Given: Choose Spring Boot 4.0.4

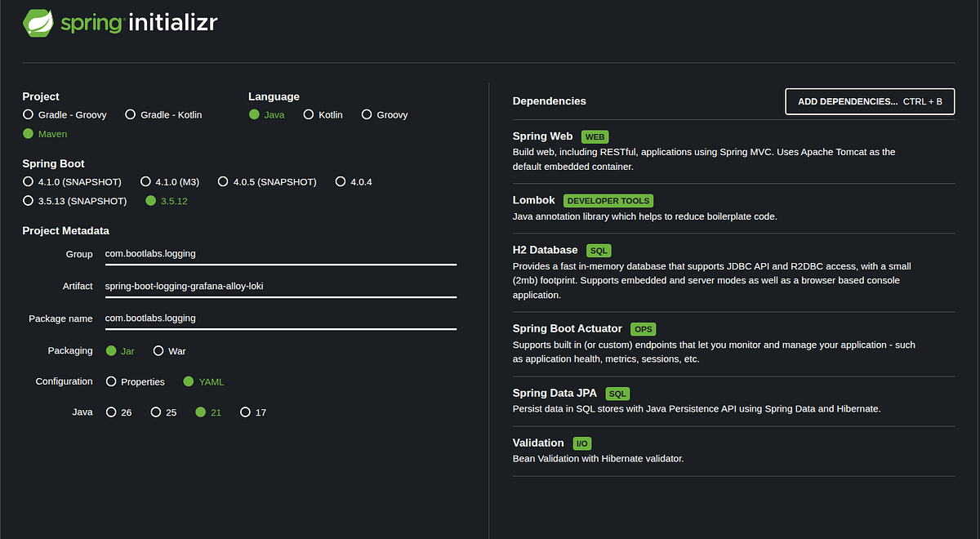Looking at the screenshot, I should tap(354, 182).
